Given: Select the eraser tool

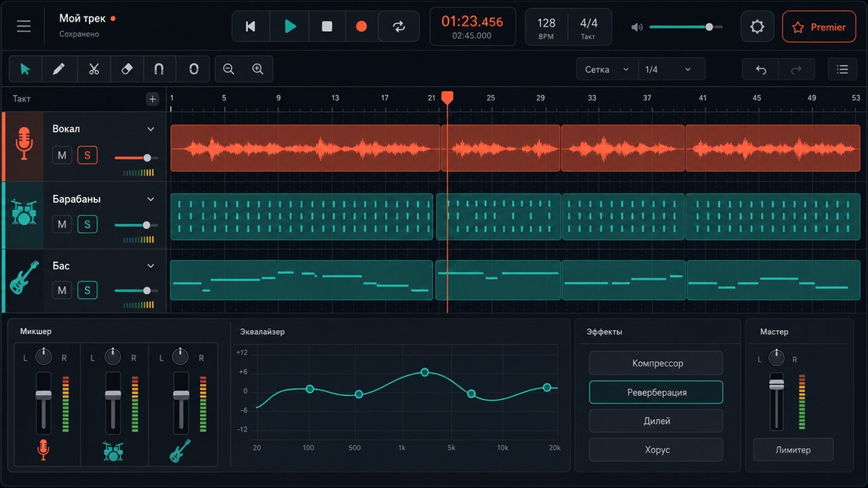Looking at the screenshot, I should point(127,69).
